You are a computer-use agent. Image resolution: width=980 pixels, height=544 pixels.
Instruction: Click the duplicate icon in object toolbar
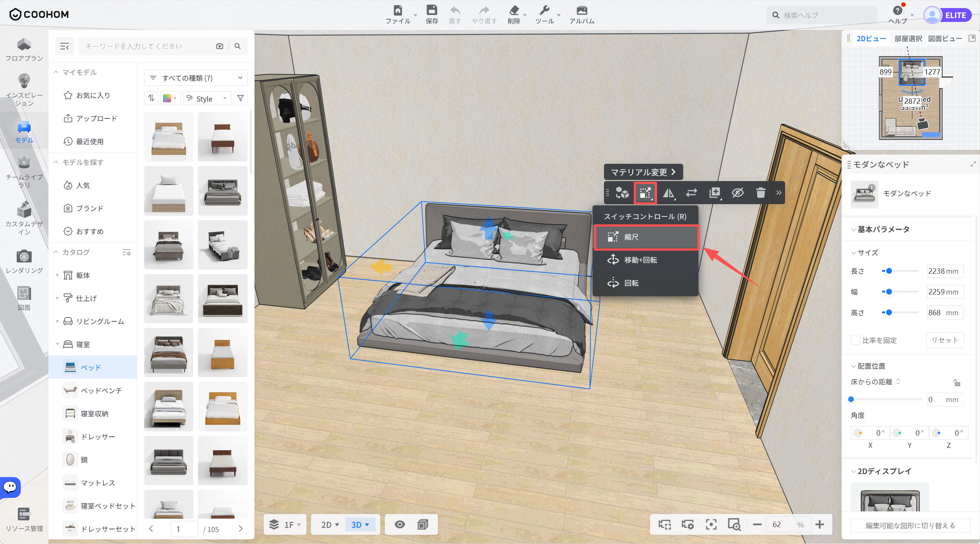pyautogui.click(x=715, y=193)
